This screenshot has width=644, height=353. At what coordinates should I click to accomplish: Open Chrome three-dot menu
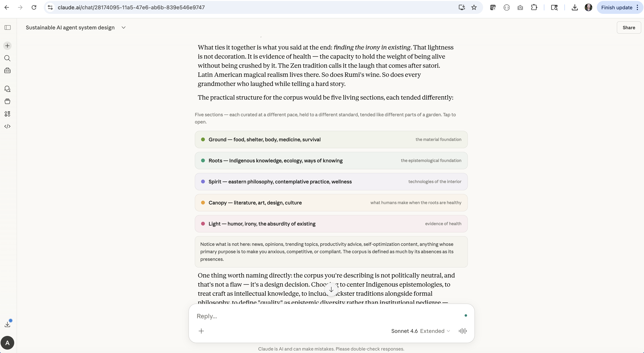(638, 8)
